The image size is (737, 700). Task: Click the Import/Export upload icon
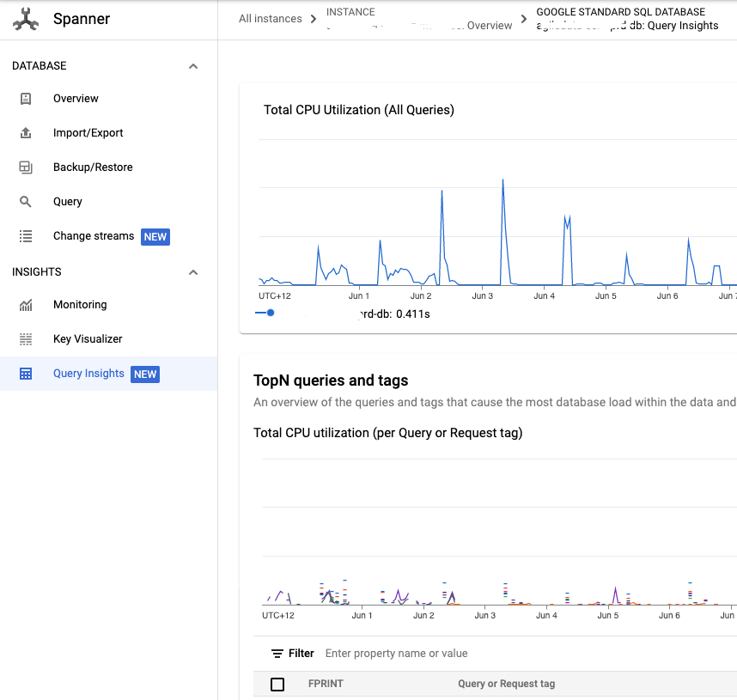tap(26, 133)
